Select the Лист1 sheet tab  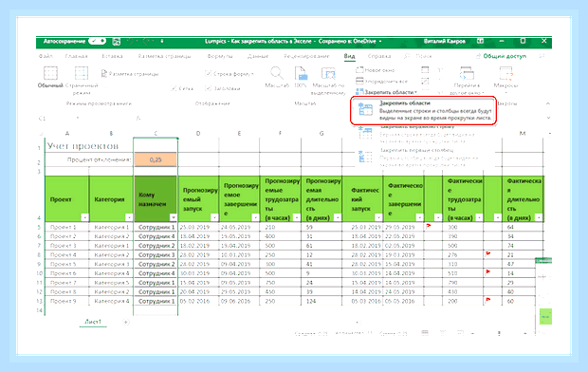(x=93, y=322)
